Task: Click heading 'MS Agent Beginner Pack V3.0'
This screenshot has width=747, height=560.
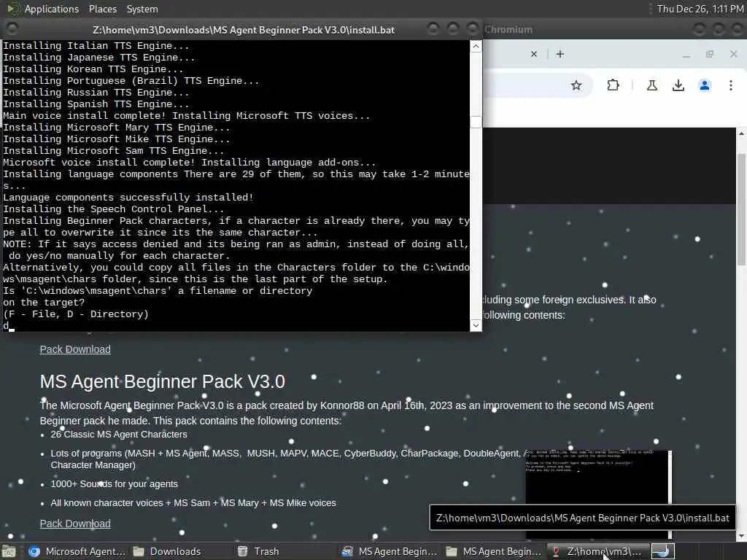Action: 163,382
